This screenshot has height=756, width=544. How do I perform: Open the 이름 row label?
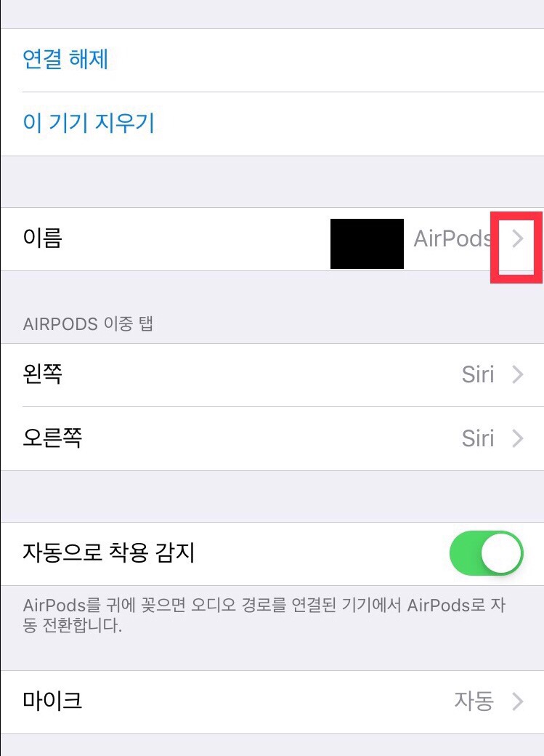point(42,238)
